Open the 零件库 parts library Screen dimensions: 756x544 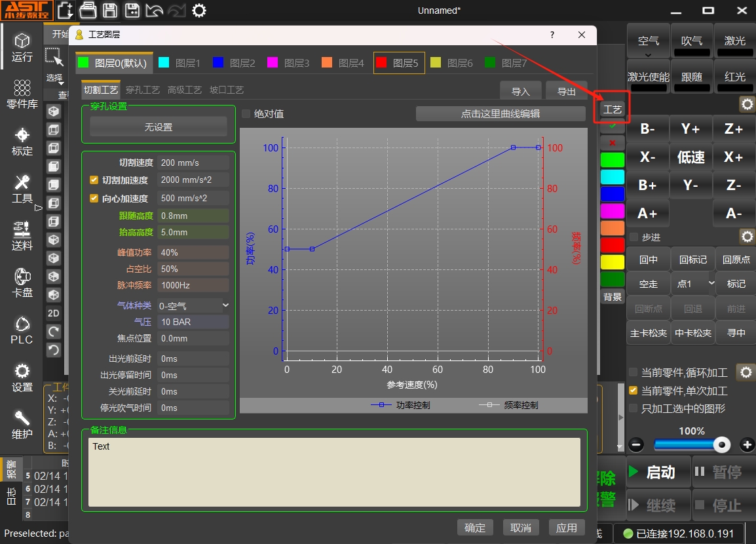[22, 94]
